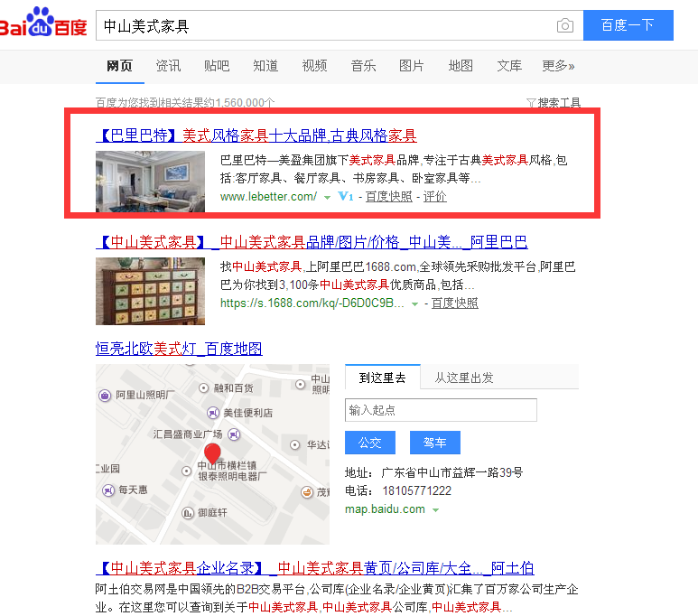
Task: Open 中山美式家具品牌 阿里巴巴 result title
Action: tap(312, 242)
